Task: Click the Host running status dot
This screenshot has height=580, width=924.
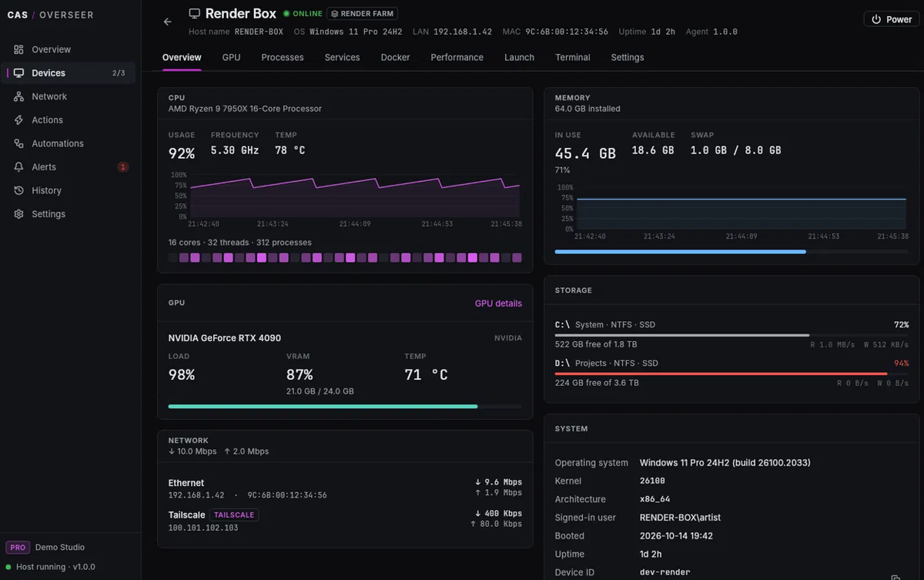Action: (x=8, y=567)
